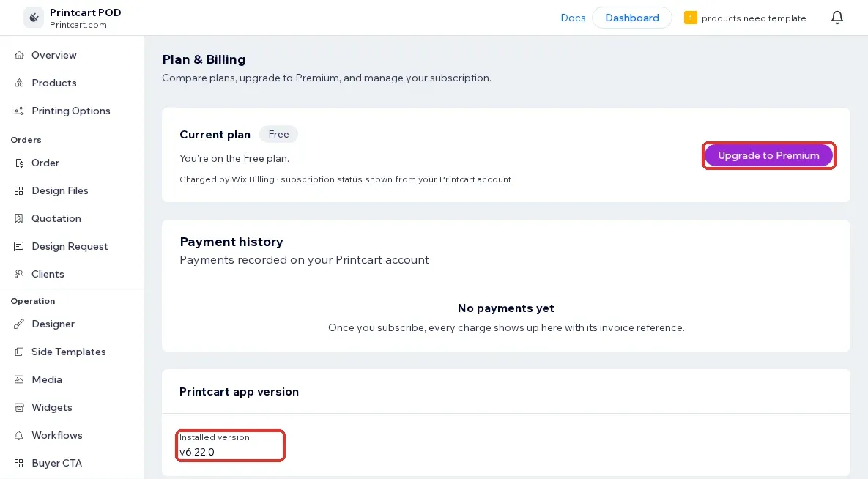Click the Payment history heading
The height and width of the screenshot is (479, 868).
[x=231, y=242]
